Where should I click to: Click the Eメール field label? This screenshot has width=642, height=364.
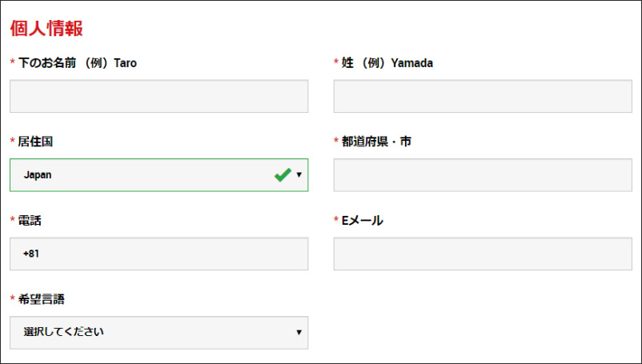363,221
